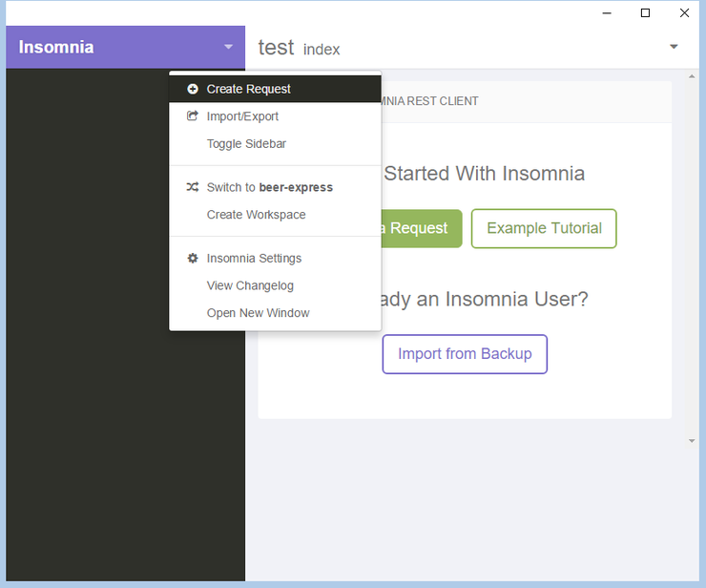Choose Open New Window menu entry
Viewport: 706px width, 588px height.
[x=275, y=313]
